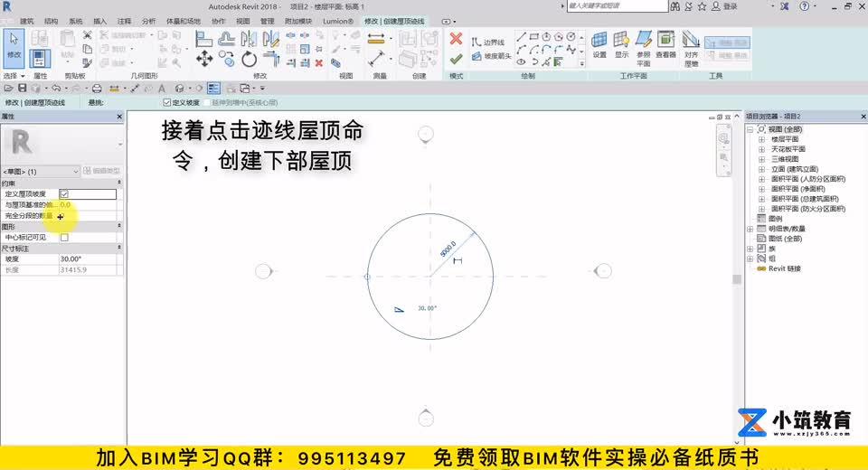Click Print icon in quick access toolbar

pos(97,88)
